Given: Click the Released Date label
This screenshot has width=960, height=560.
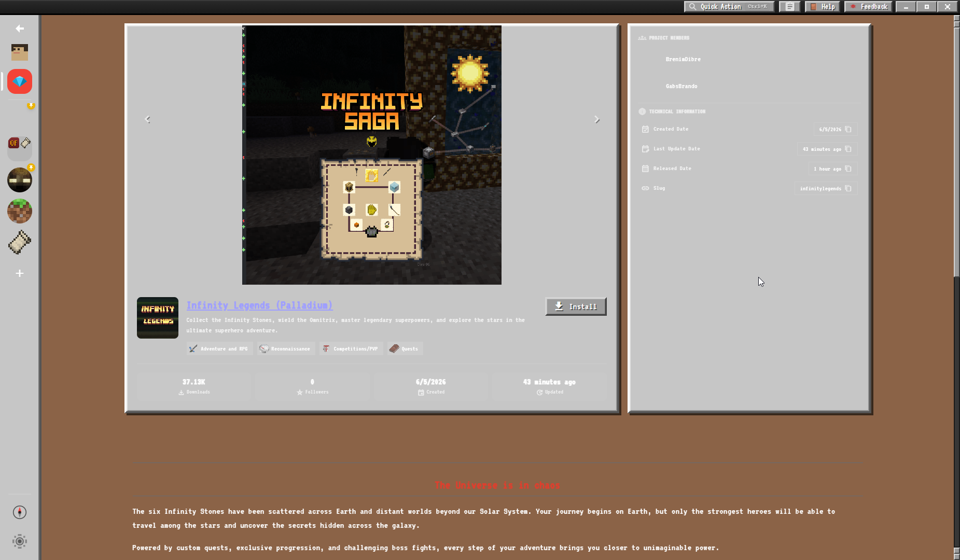Looking at the screenshot, I should pos(672,169).
